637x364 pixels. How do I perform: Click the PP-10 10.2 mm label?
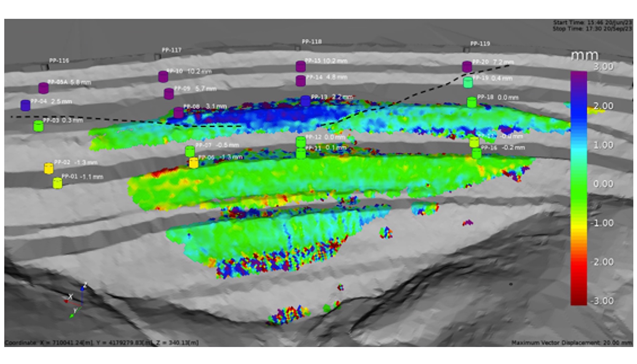click(189, 71)
